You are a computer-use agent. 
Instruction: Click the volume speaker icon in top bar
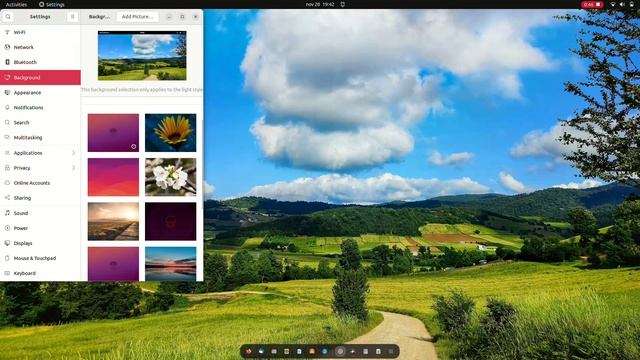(x=622, y=4)
